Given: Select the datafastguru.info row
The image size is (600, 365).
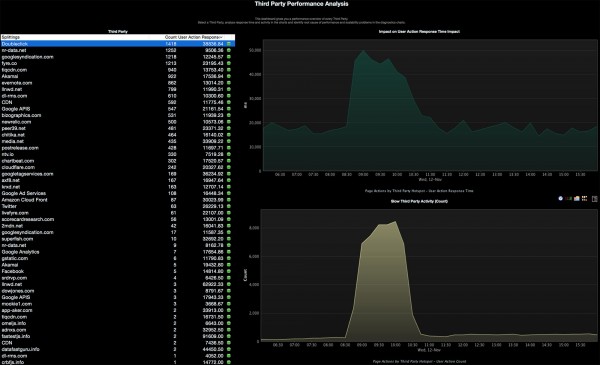Looking at the screenshot, I should [117, 349].
